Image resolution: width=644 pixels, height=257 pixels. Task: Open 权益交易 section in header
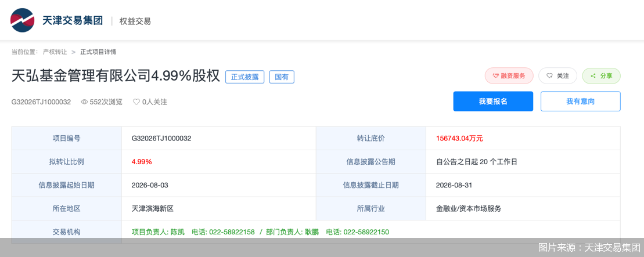pyautogui.click(x=135, y=21)
